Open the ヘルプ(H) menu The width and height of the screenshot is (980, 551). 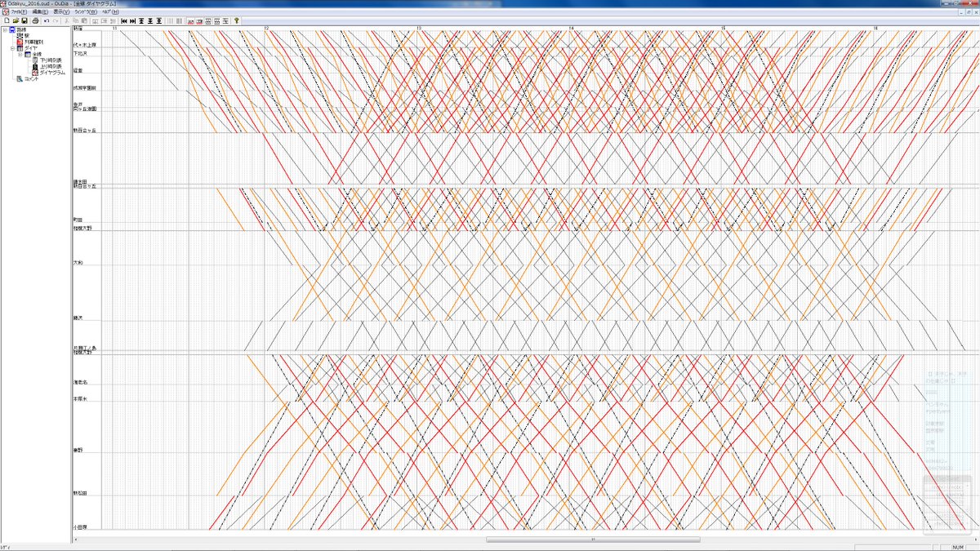coord(110,12)
